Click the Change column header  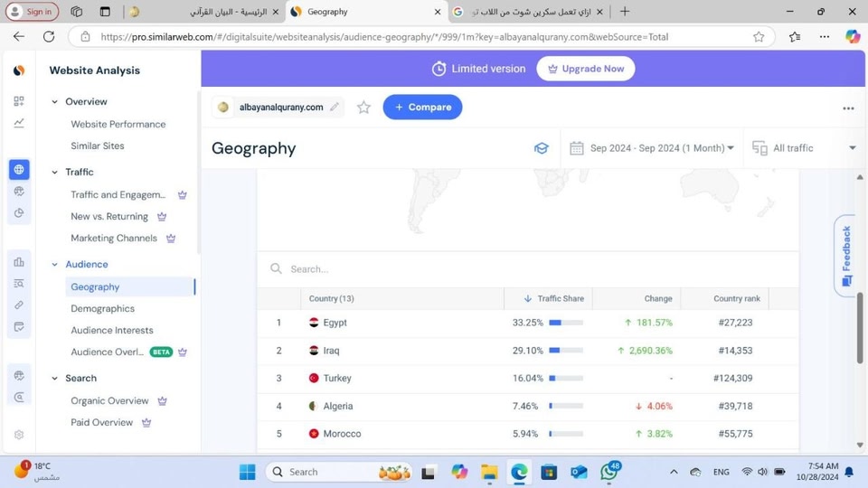pyautogui.click(x=657, y=298)
